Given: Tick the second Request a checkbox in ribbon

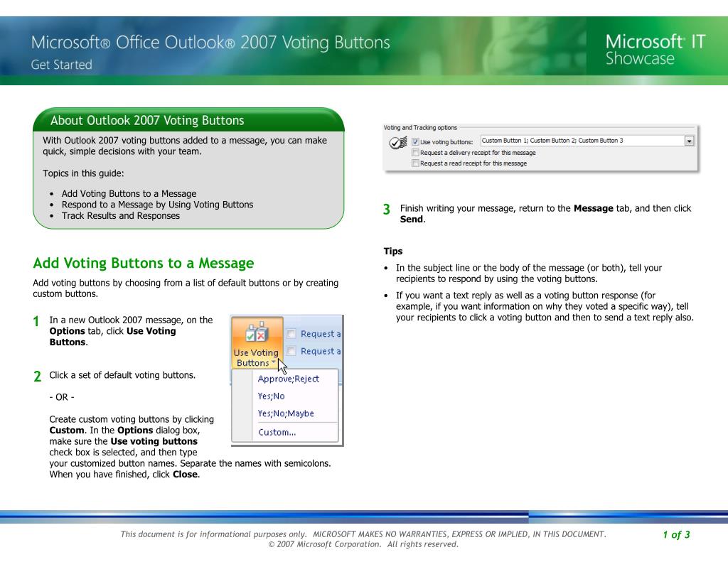Looking at the screenshot, I should point(291,351).
